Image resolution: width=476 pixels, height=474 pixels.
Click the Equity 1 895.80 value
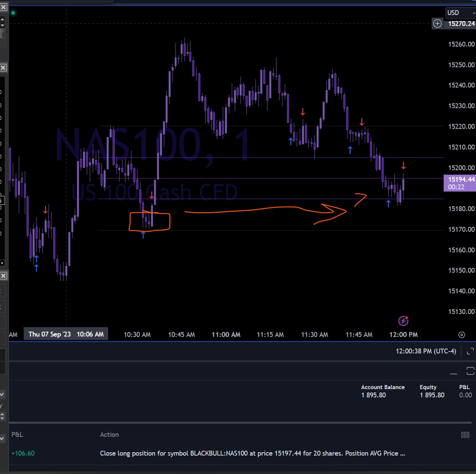pos(432,395)
